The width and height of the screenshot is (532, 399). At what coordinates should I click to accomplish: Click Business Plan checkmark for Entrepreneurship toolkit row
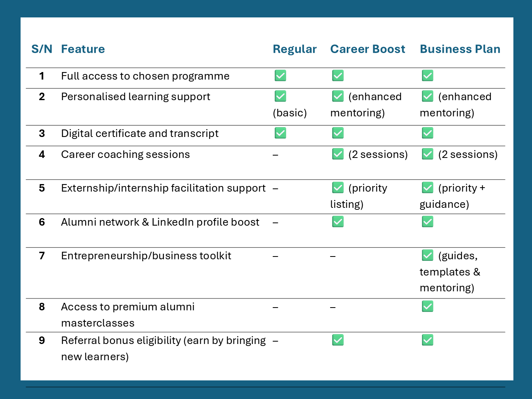[427, 255]
